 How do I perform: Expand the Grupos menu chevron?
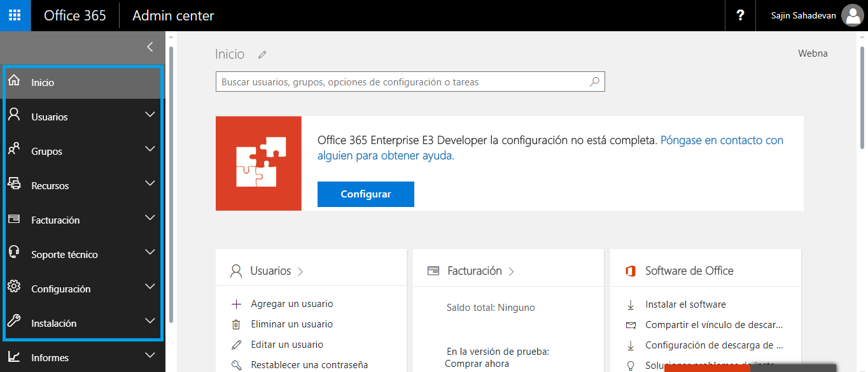pos(150,149)
